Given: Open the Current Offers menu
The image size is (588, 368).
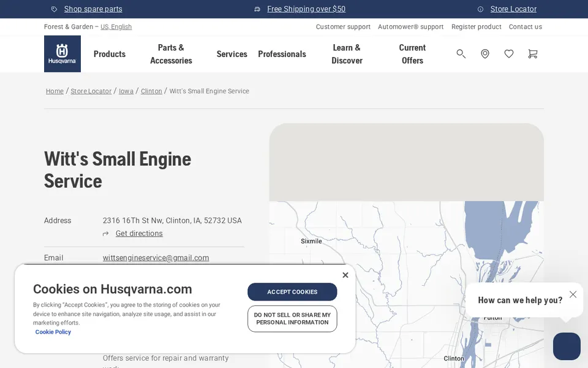Looking at the screenshot, I should (412, 54).
